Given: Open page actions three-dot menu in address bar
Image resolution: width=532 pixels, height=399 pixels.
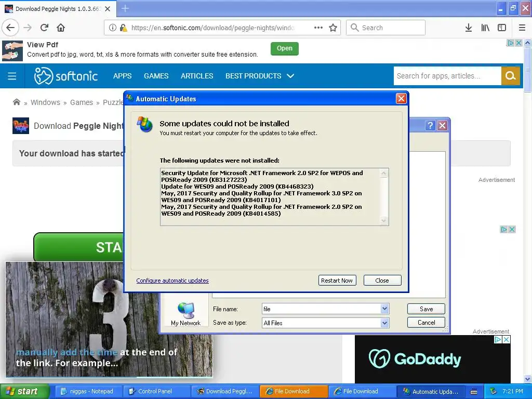Looking at the screenshot, I should (318, 28).
